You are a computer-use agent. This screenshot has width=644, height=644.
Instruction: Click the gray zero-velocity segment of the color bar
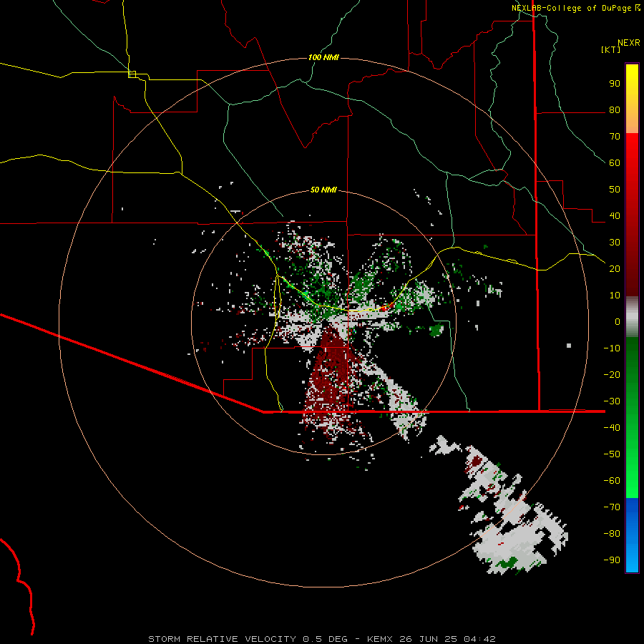coord(632,317)
